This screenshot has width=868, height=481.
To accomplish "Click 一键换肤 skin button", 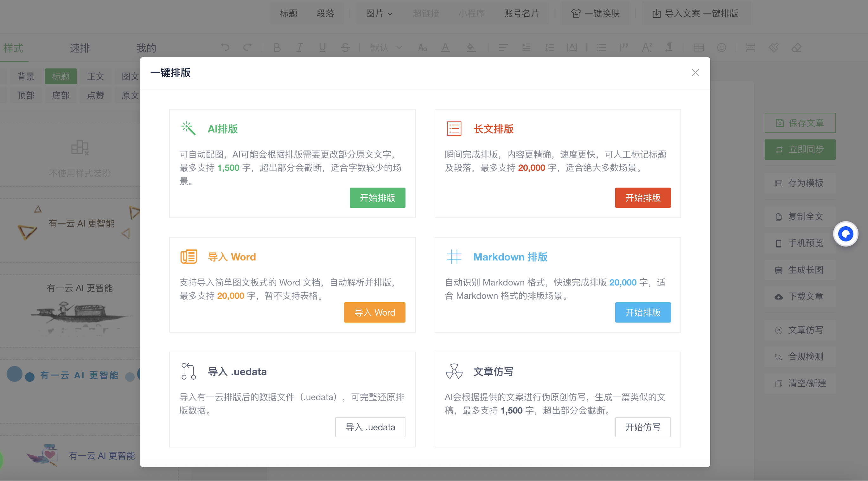I will point(595,14).
